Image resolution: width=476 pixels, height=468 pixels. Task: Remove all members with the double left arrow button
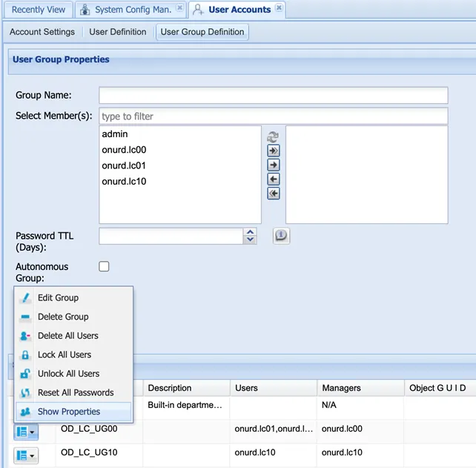(x=273, y=194)
